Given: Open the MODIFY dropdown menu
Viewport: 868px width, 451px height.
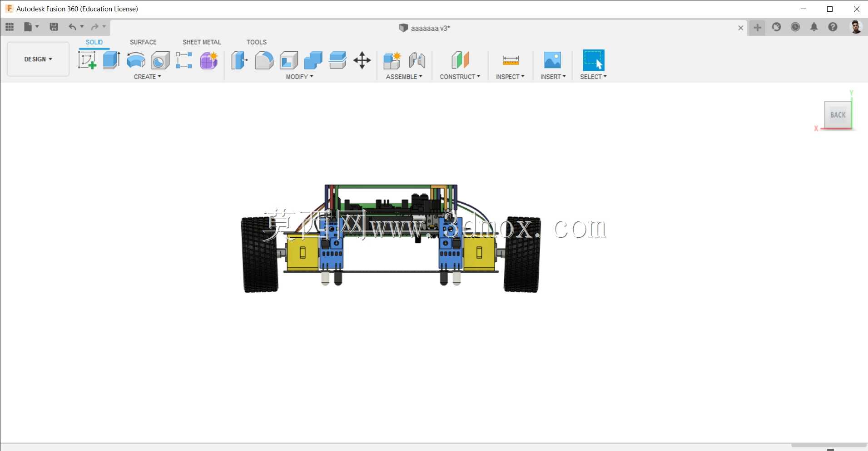Looking at the screenshot, I should [x=300, y=77].
